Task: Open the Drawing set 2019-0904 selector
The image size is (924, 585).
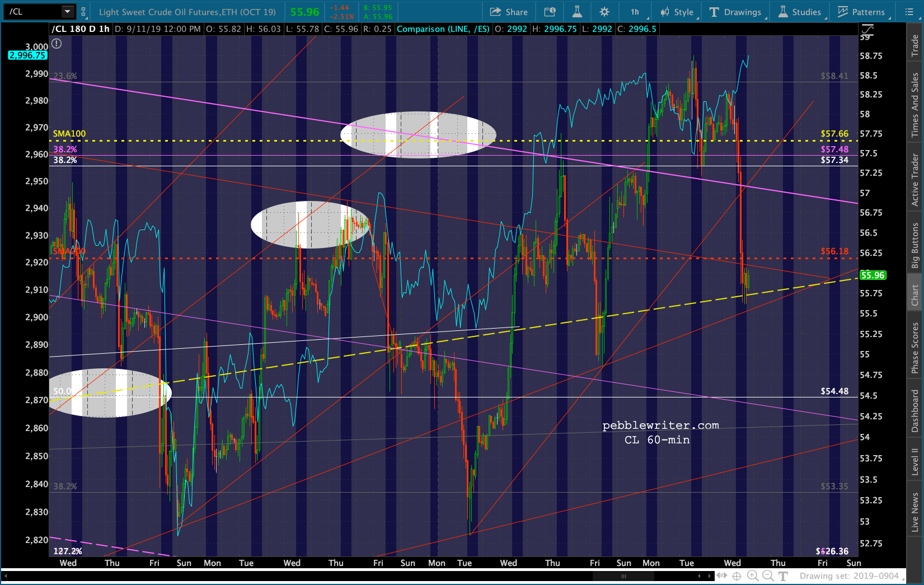Action: (852, 576)
